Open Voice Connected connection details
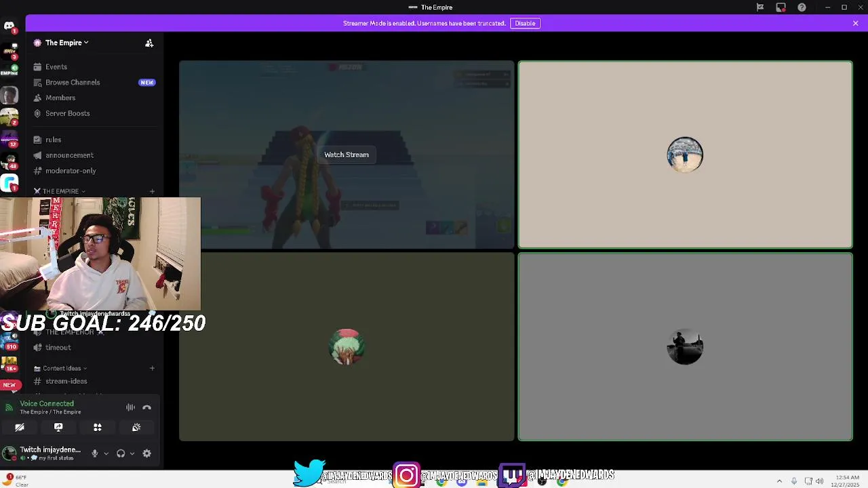 47,403
